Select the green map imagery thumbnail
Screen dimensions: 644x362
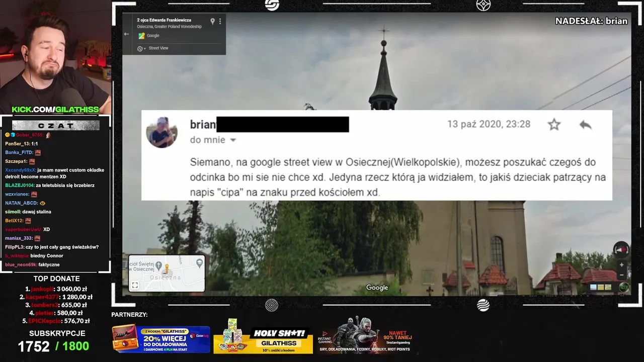click(608, 287)
